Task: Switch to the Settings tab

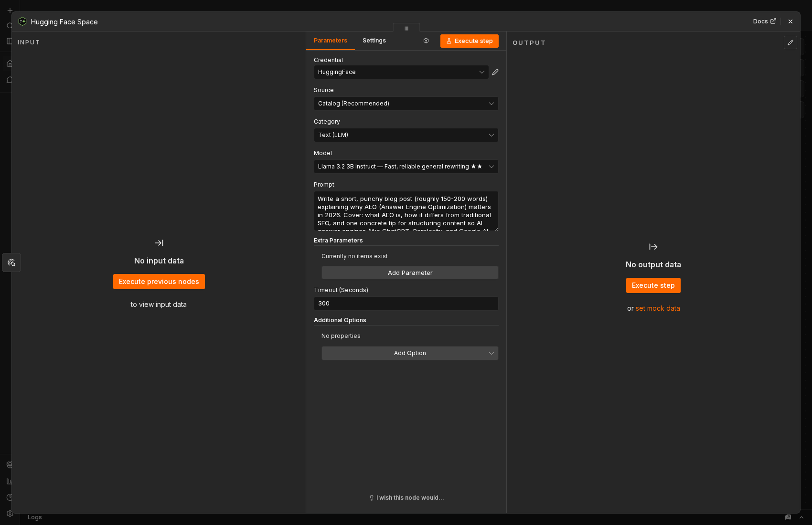Action: pyautogui.click(x=374, y=41)
